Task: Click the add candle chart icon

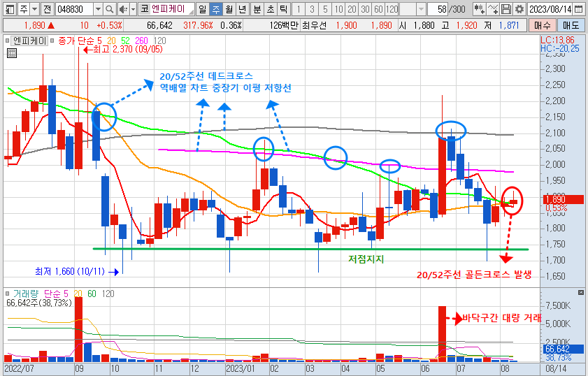Action: pos(479,9)
